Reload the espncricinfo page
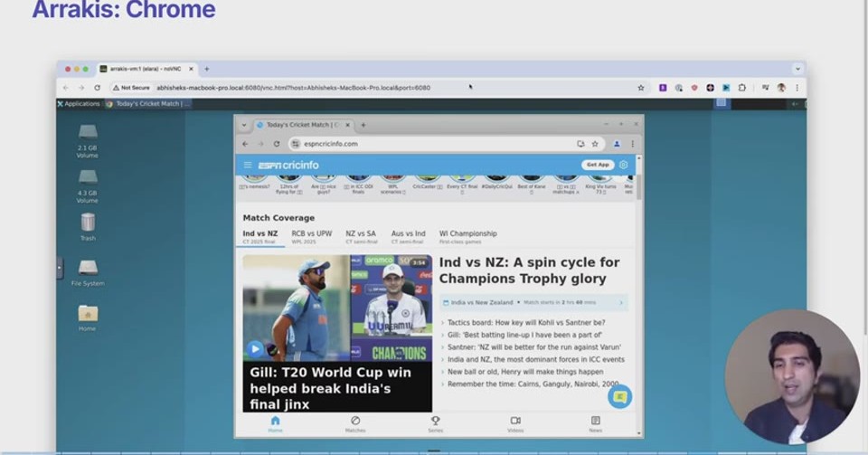Viewport: 868px width, 455px height. 277,144
